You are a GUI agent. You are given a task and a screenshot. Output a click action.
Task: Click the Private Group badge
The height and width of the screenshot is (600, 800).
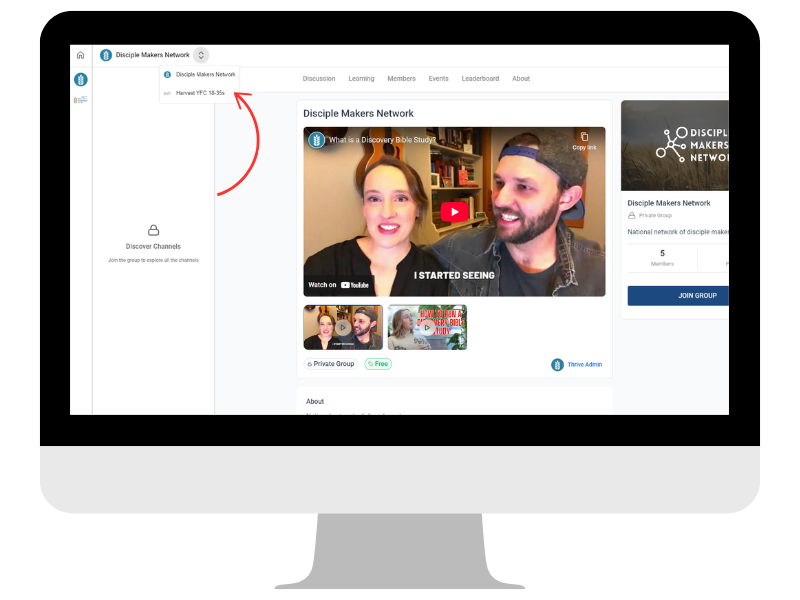pos(331,364)
